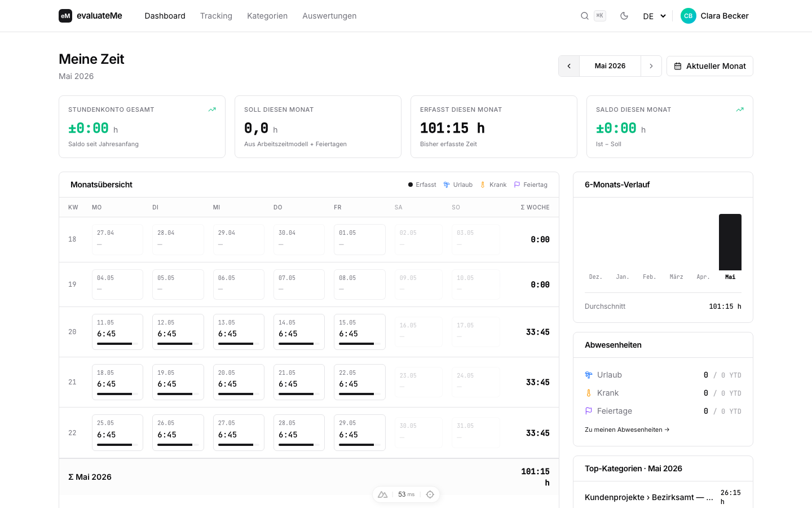Viewport: 812px width, 508px height.
Task: Select the 31.05 Sunday cell
Action: (x=476, y=433)
